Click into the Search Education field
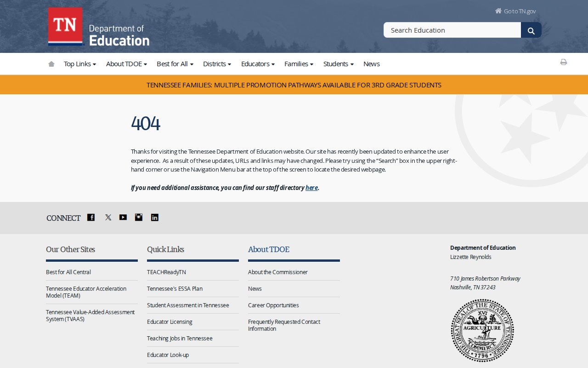588x368 pixels. point(452,30)
